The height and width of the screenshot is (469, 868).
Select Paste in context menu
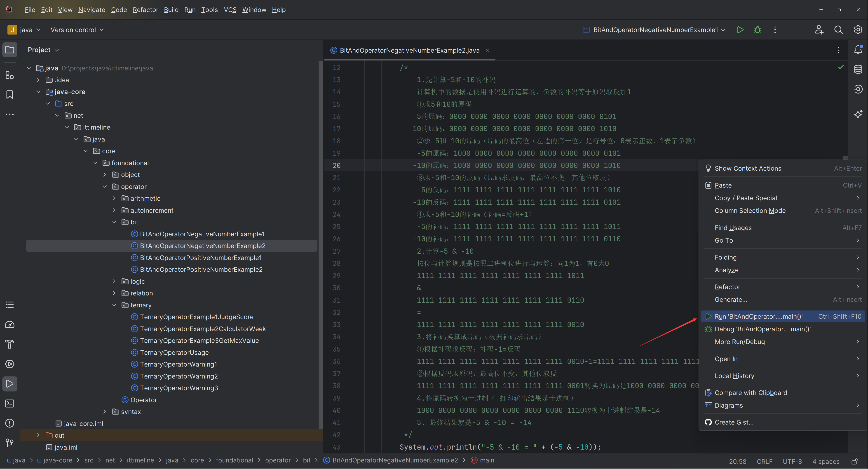click(783, 185)
